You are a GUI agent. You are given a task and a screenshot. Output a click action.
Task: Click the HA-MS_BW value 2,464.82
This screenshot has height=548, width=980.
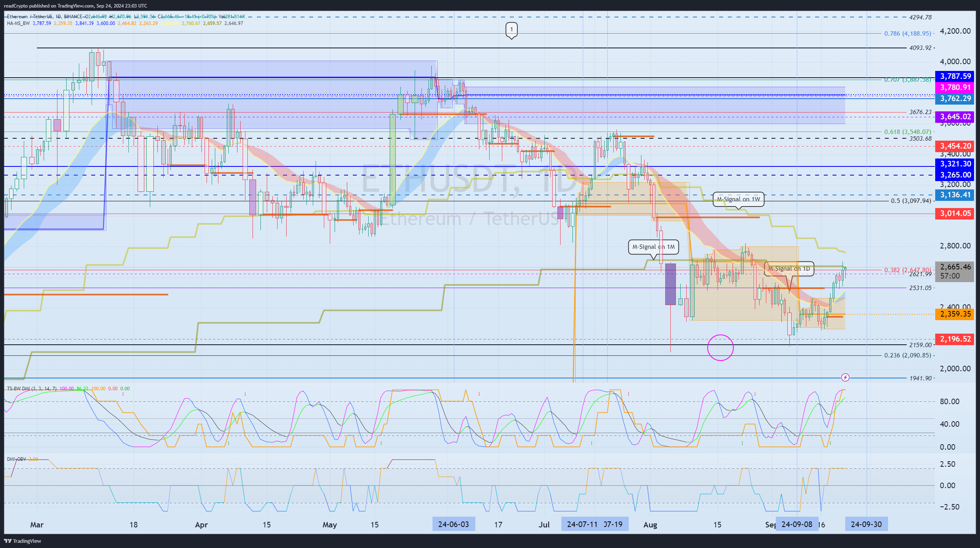(127, 23)
